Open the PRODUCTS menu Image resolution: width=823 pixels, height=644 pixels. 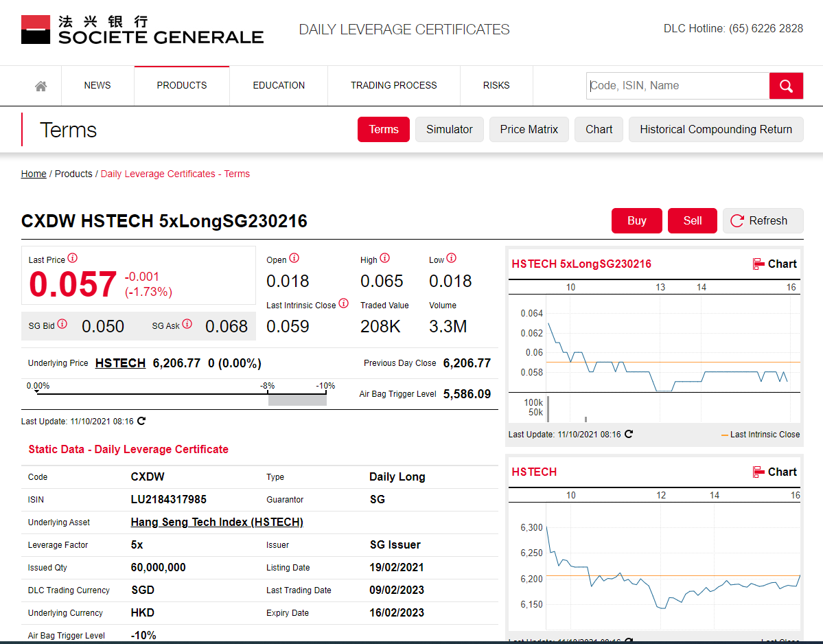point(182,86)
